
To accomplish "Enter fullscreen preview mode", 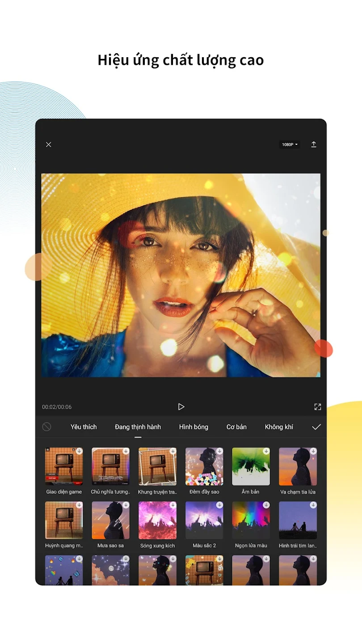I will [317, 407].
